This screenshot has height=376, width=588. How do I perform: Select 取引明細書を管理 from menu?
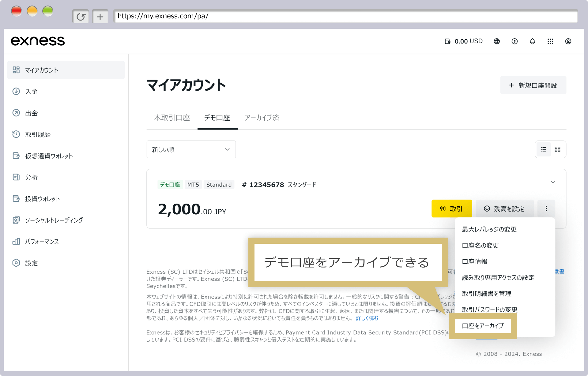point(505,294)
